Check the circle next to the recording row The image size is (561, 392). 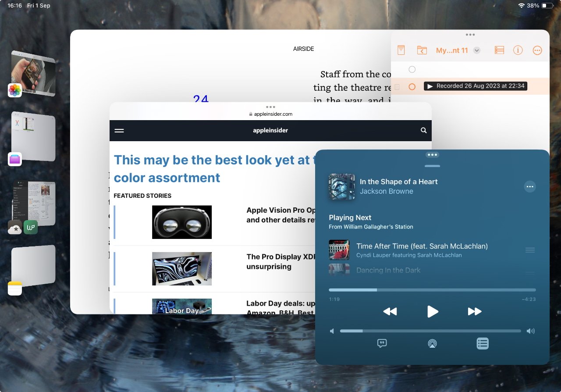tap(412, 87)
